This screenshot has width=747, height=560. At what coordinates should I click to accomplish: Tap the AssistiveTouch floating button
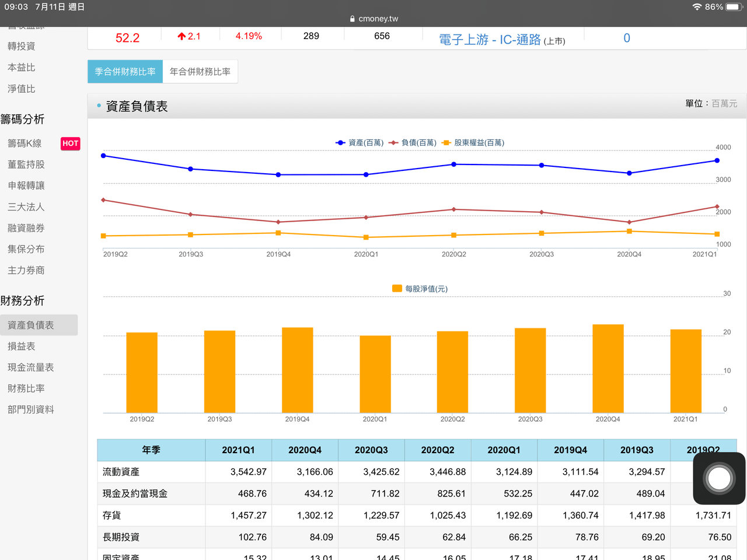[x=719, y=478]
